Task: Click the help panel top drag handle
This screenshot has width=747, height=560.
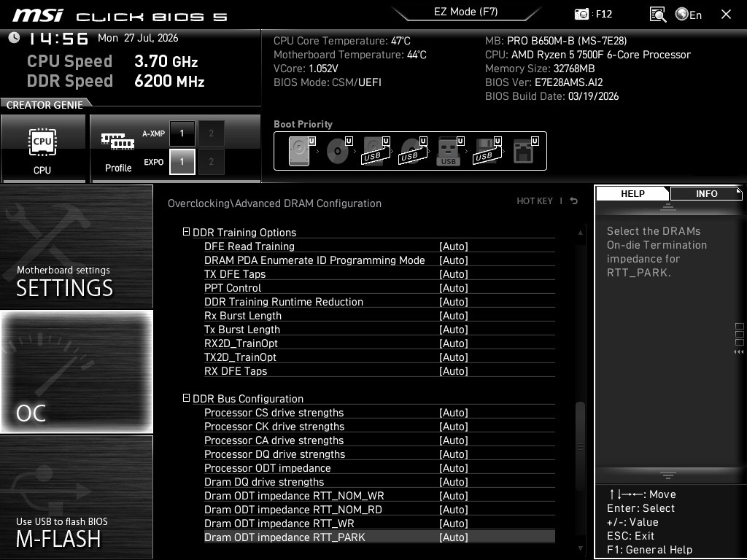Action: click(668, 207)
